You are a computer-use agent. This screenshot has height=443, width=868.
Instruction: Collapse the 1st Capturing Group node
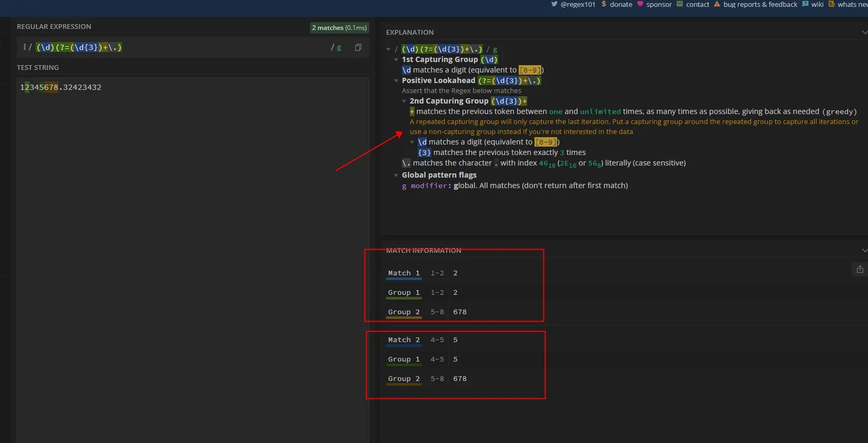point(396,60)
